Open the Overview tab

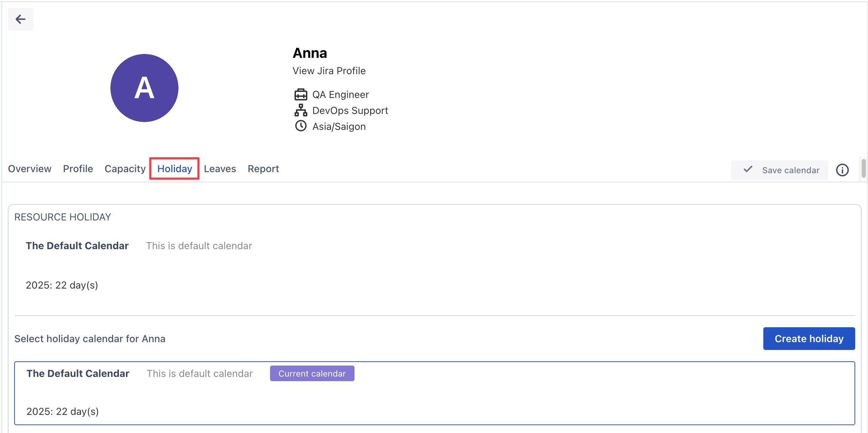click(x=30, y=169)
